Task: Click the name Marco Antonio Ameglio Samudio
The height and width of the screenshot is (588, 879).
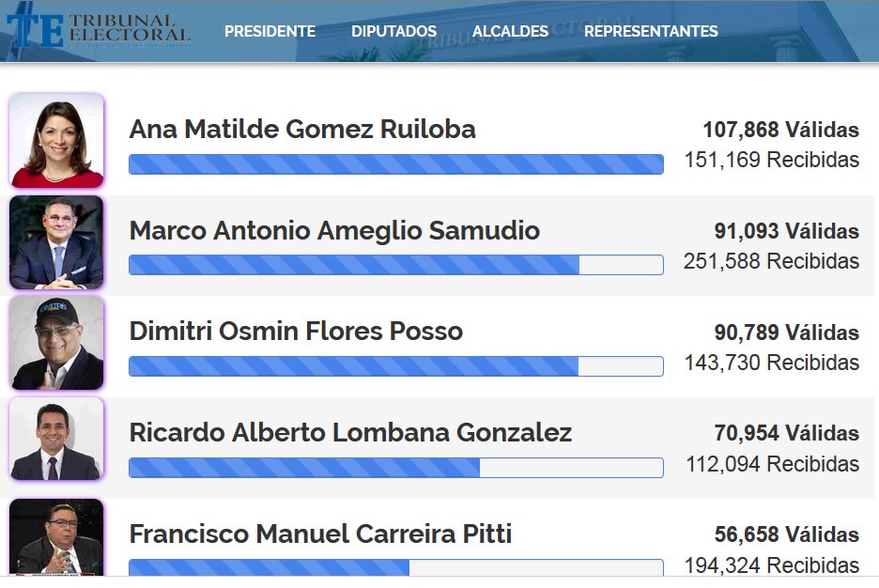Action: 334,230
